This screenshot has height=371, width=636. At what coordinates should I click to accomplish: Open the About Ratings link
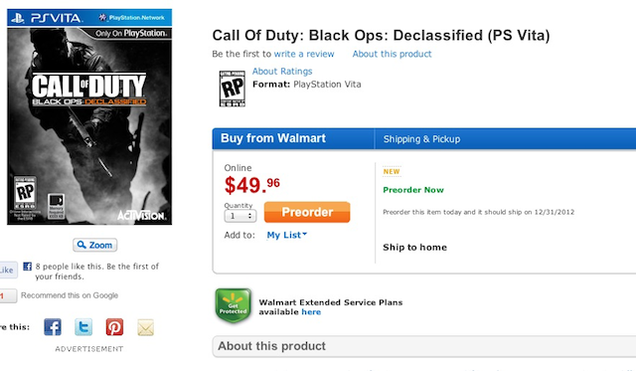click(x=282, y=71)
